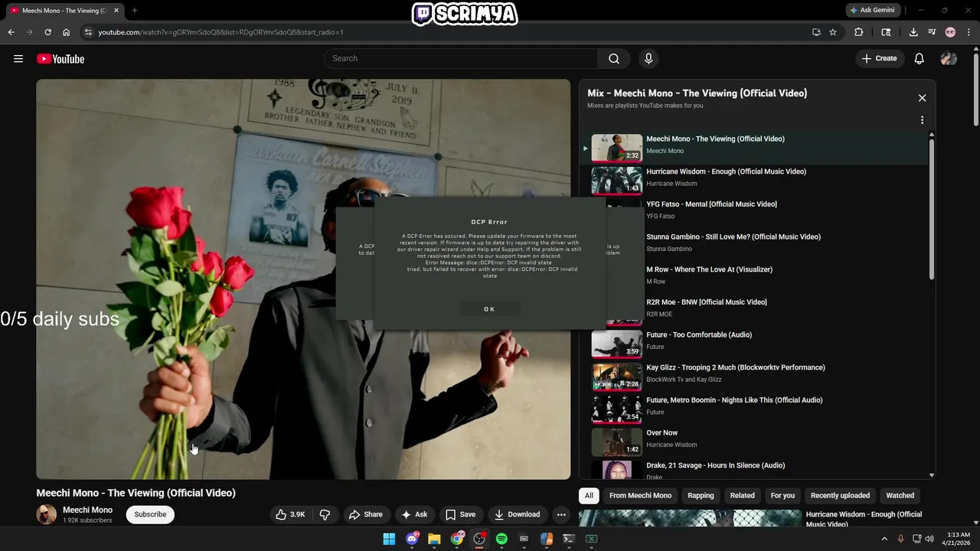980x551 pixels.
Task: Open the Meechi Mono channel avatar
Action: [x=47, y=514]
